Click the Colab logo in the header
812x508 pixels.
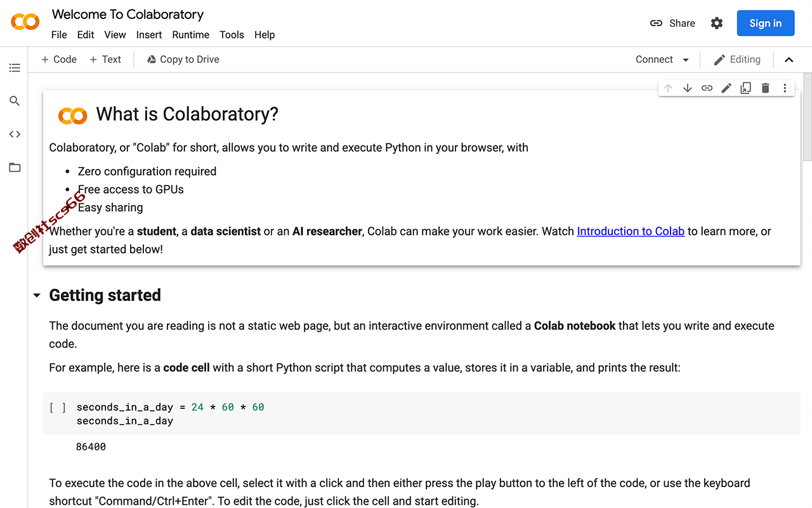(25, 22)
